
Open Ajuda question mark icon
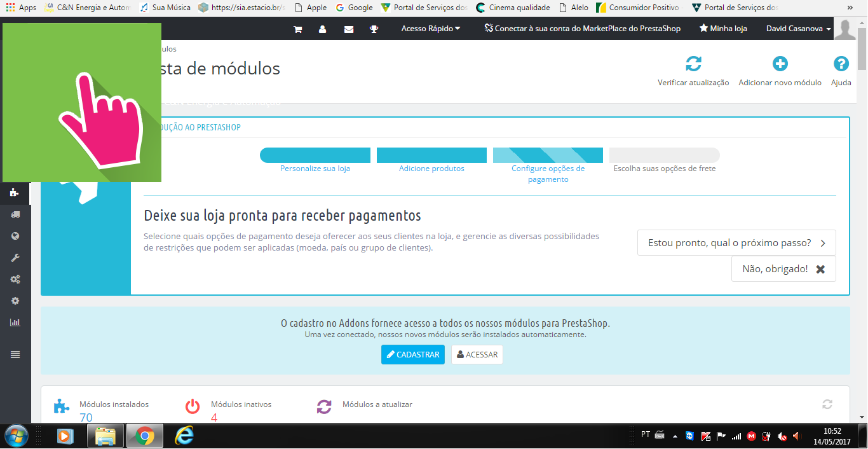(841, 64)
